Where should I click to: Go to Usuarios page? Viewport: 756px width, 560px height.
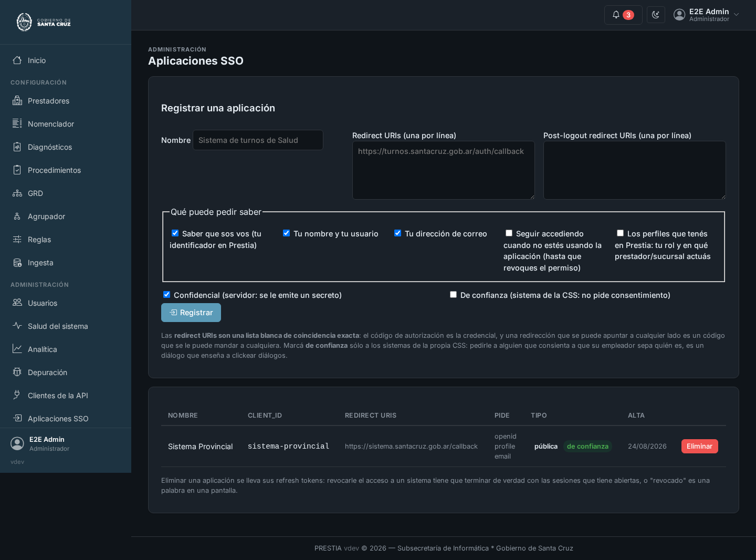[66, 303]
